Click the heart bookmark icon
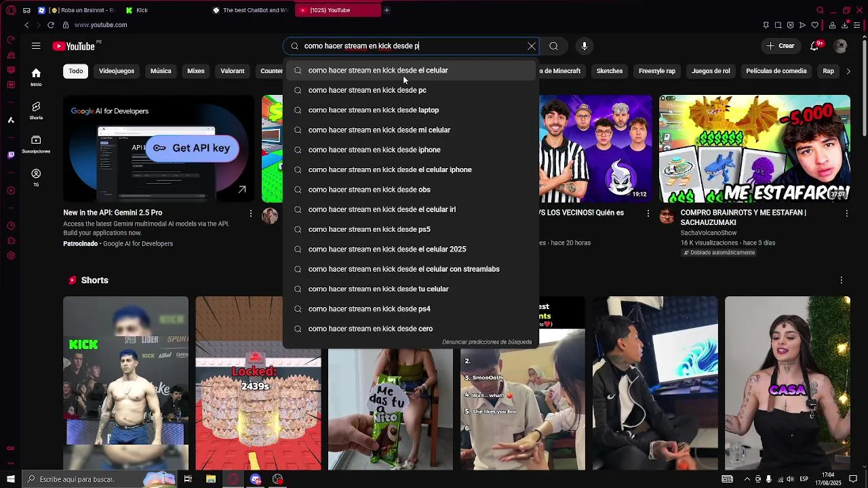Screen dimensions: 868x488 (814, 25)
